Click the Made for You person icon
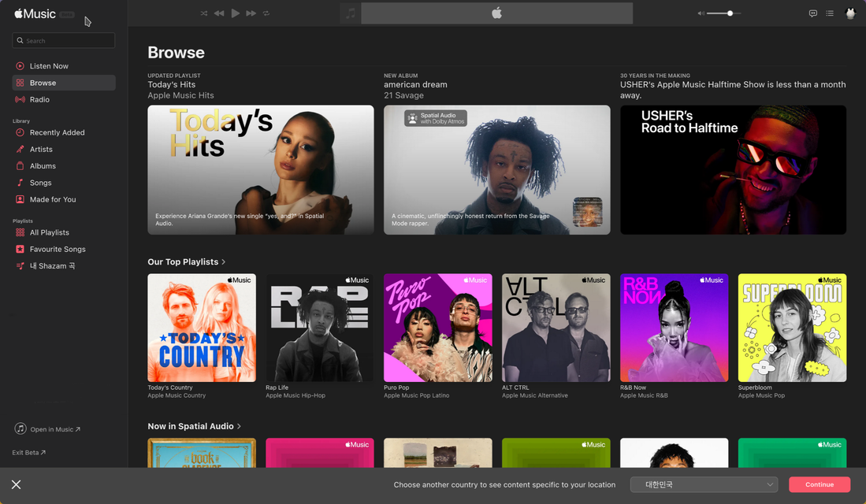866x504 pixels. pos(20,199)
